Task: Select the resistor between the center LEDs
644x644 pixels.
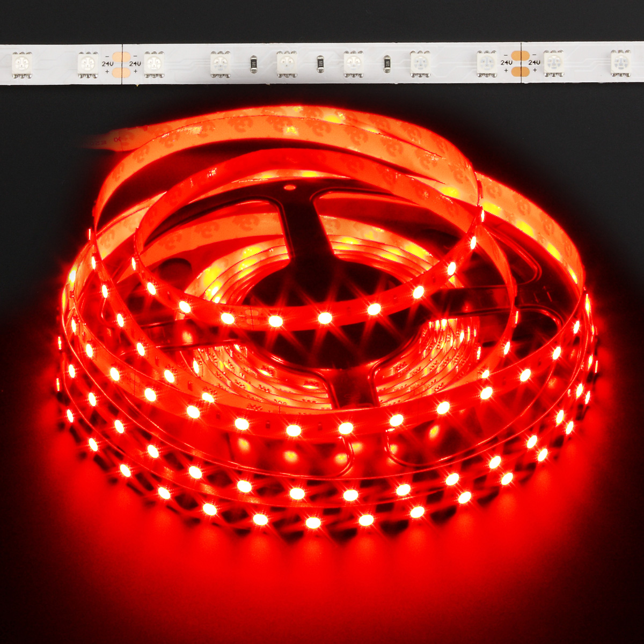Action: [x=319, y=64]
